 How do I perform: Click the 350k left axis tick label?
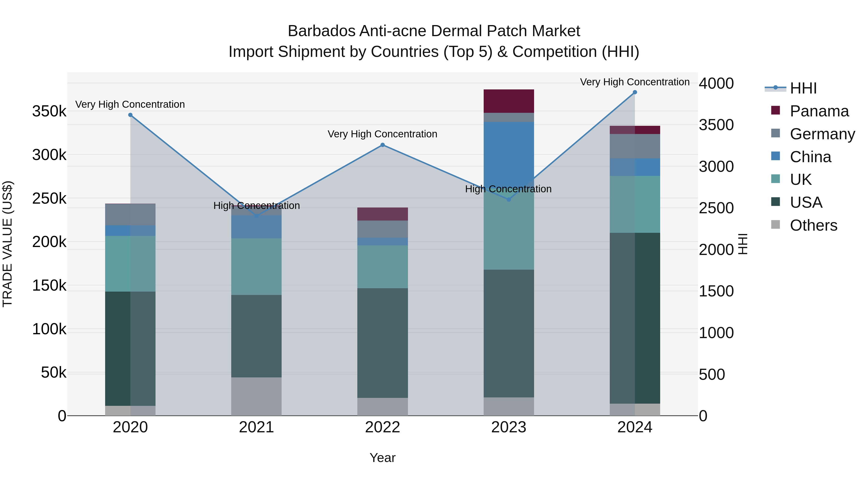pyautogui.click(x=49, y=111)
